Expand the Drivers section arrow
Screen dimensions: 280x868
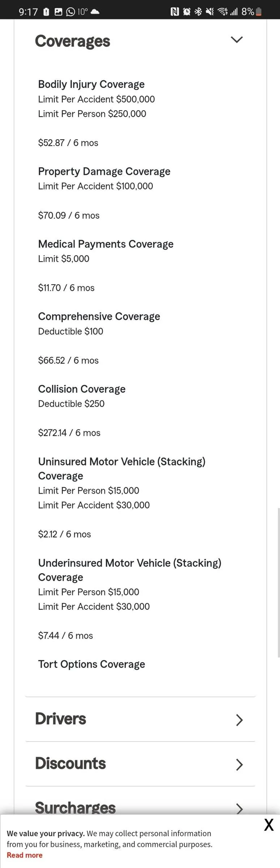(x=239, y=720)
